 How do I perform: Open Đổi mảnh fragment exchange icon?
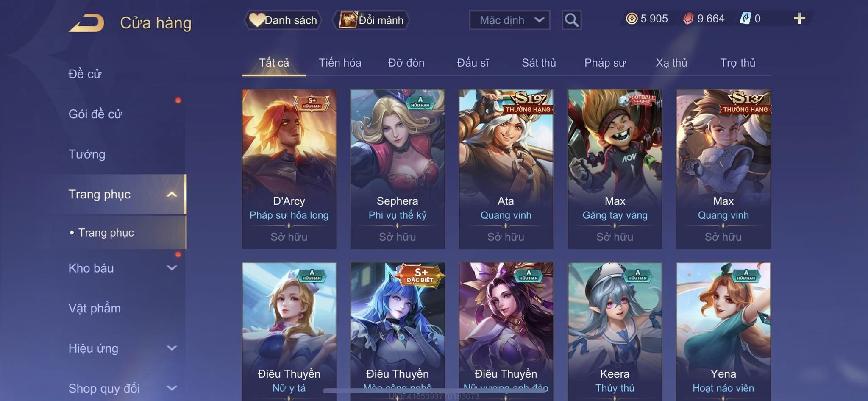[348, 20]
